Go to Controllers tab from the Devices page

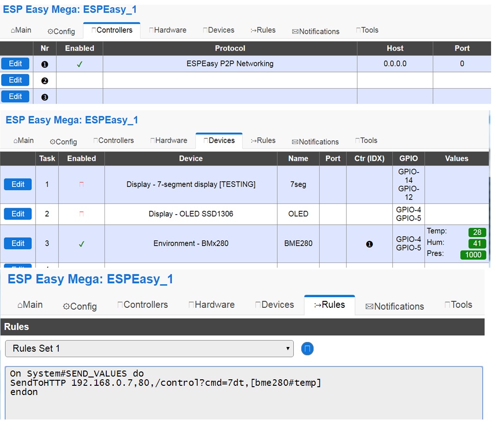tap(114, 141)
